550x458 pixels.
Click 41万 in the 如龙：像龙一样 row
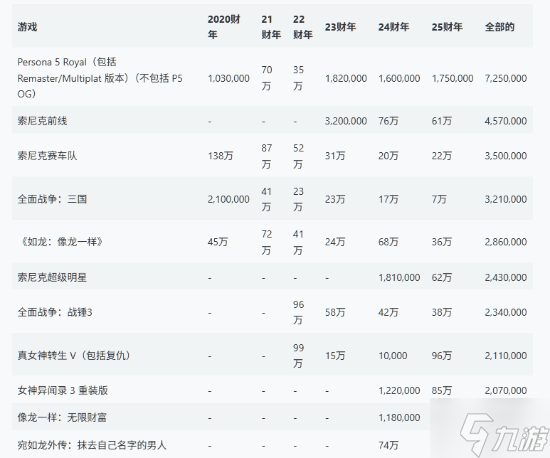click(x=298, y=242)
